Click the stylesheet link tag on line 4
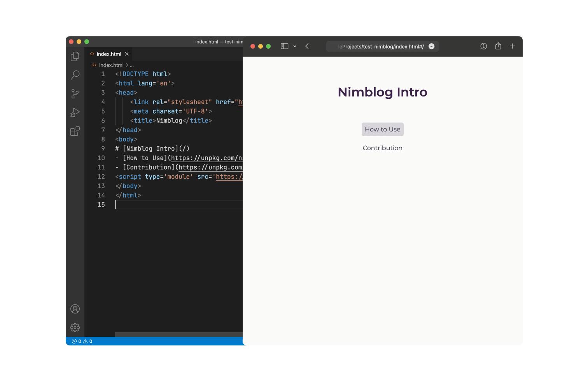The image size is (588, 382). coord(186,102)
